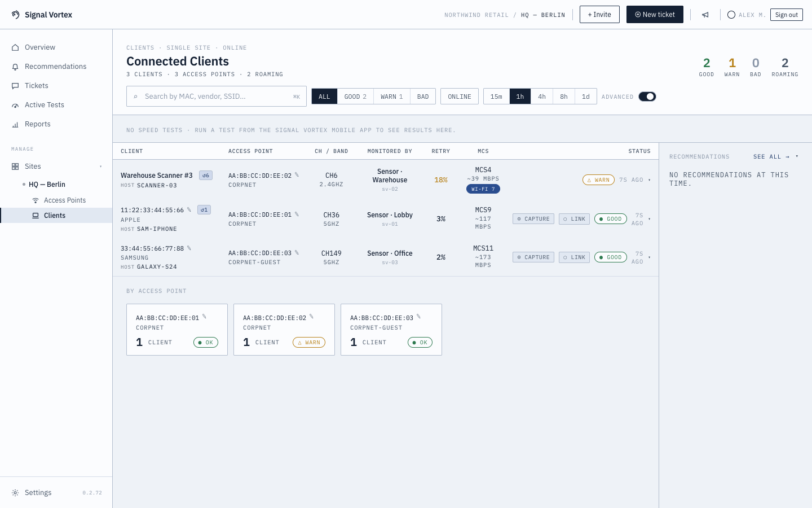Screen dimensions: 812x508
Task: Filter clients by WARN status
Action: (391, 97)
